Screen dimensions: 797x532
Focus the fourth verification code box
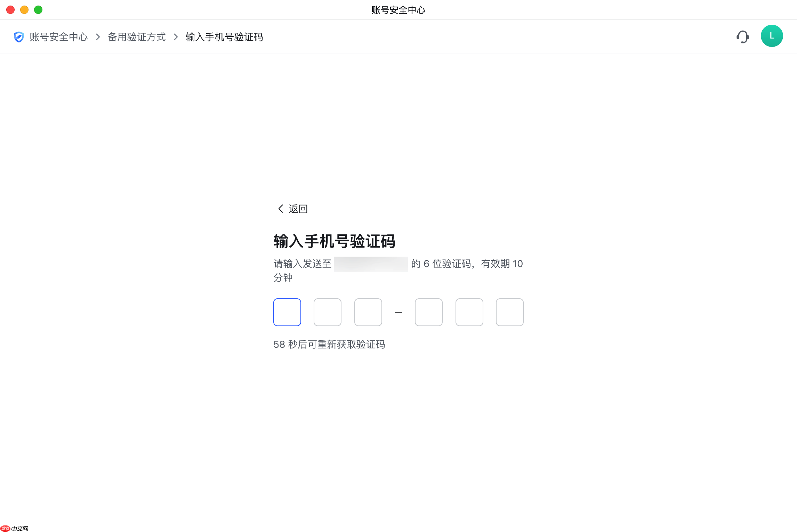(429, 312)
